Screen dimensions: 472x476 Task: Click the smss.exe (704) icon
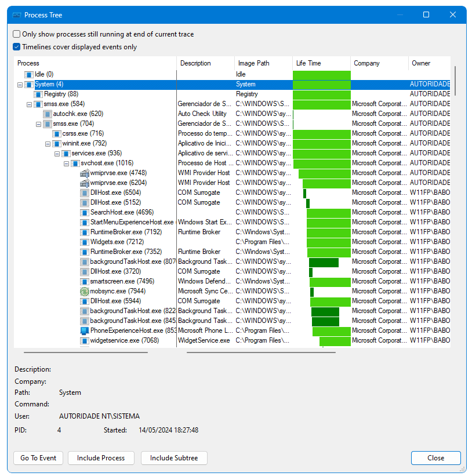click(x=48, y=124)
